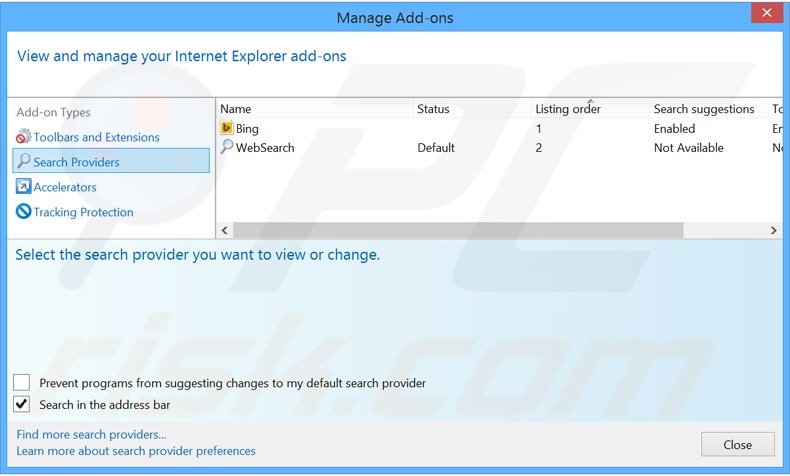The image size is (790, 476).
Task: Click the Enabled search suggestions cell for Bing
Action: [674, 128]
